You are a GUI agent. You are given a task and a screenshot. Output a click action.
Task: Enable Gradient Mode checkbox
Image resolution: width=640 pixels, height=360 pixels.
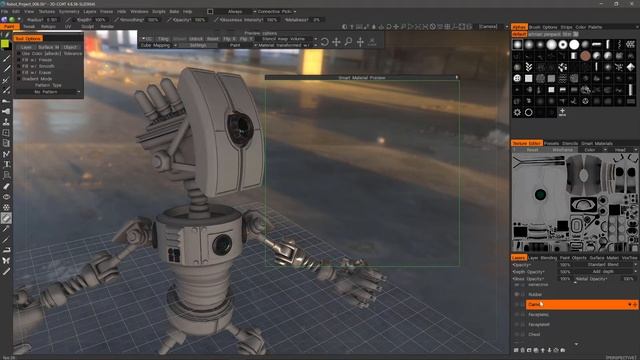(x=18, y=79)
